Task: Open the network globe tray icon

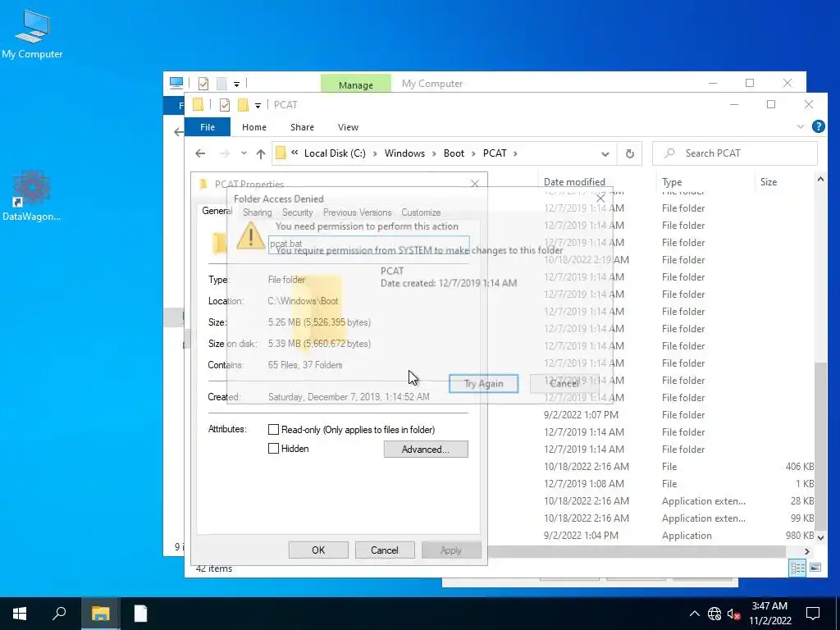Action: tap(714, 614)
